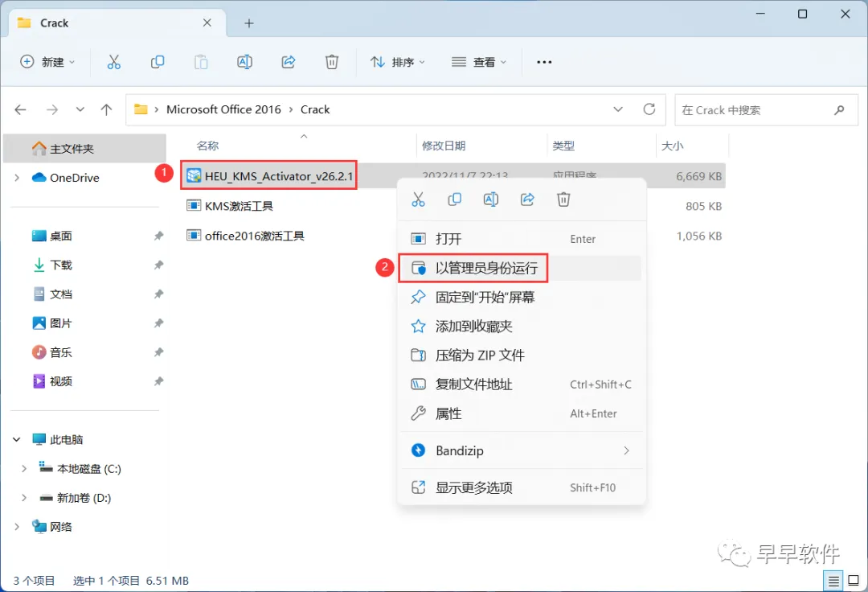Select 打开 in context menu
Screen dimensions: 868x592
pos(522,239)
